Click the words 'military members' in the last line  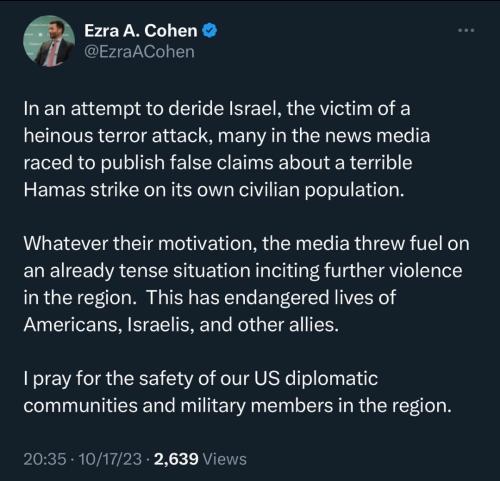[257, 406]
